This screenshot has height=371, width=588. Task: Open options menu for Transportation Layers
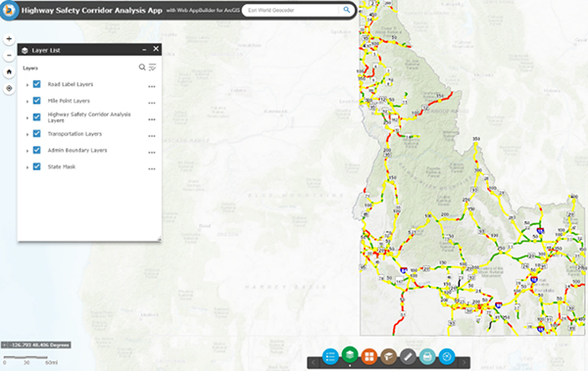152,136
